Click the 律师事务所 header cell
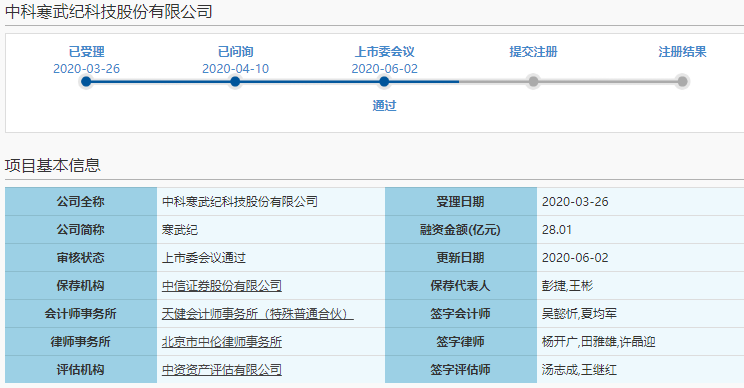Viewport: 744px width, 388px height. click(x=81, y=342)
